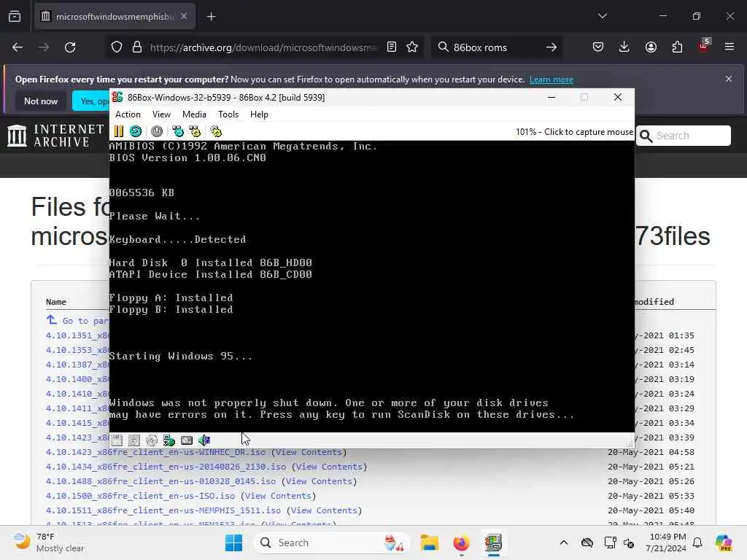
Task: Click Firefox address bar URL
Action: (x=263, y=47)
